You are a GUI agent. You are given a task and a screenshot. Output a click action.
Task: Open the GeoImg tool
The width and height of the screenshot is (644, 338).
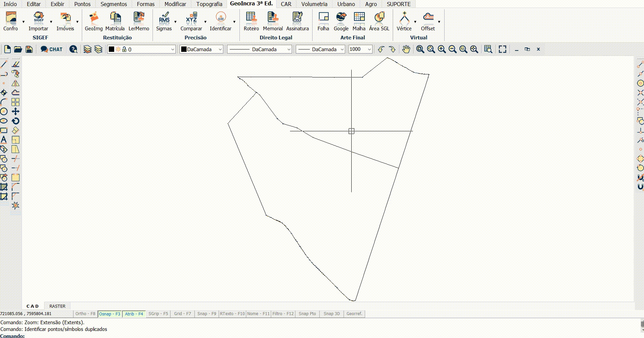94,22
